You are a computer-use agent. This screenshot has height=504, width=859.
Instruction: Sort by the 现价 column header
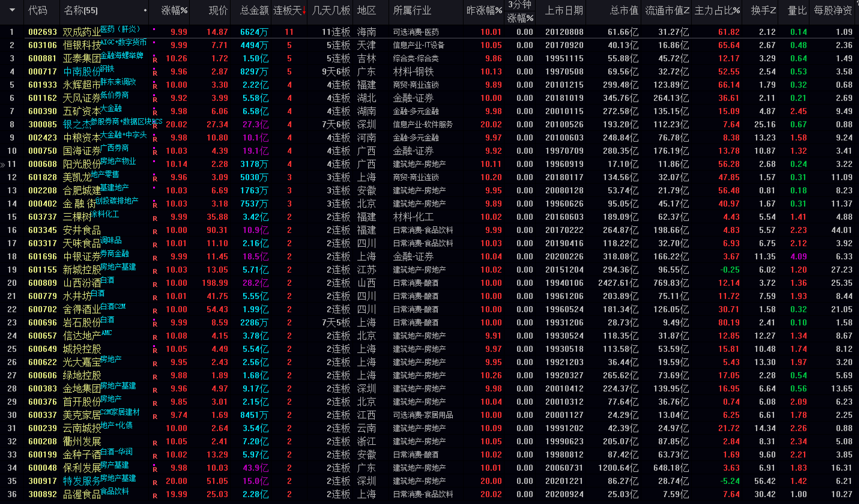tap(218, 11)
